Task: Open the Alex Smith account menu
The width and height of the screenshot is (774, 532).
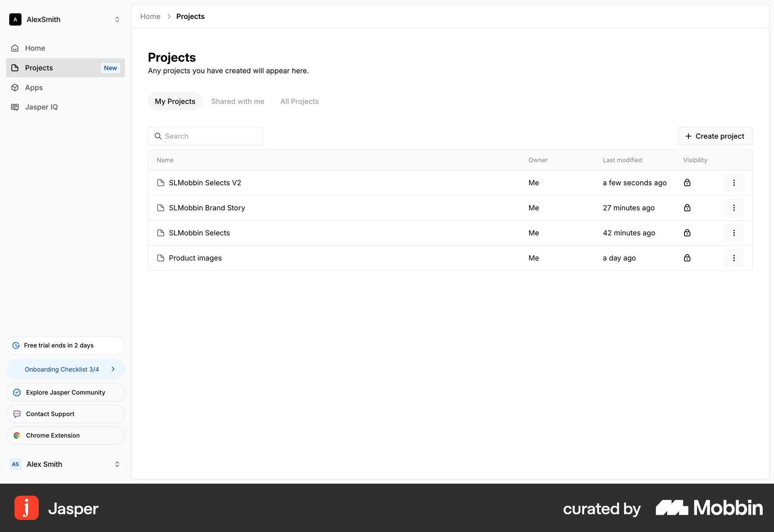Action: tap(117, 464)
